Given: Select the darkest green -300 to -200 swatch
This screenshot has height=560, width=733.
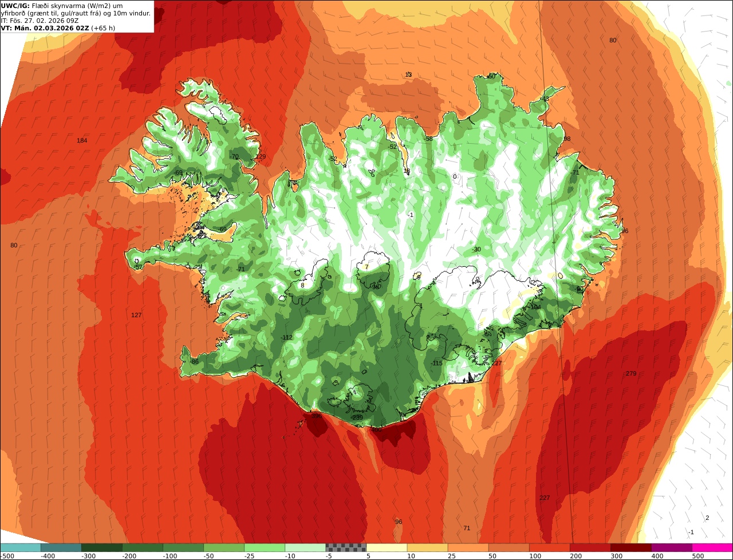Looking at the screenshot, I should (x=102, y=547).
